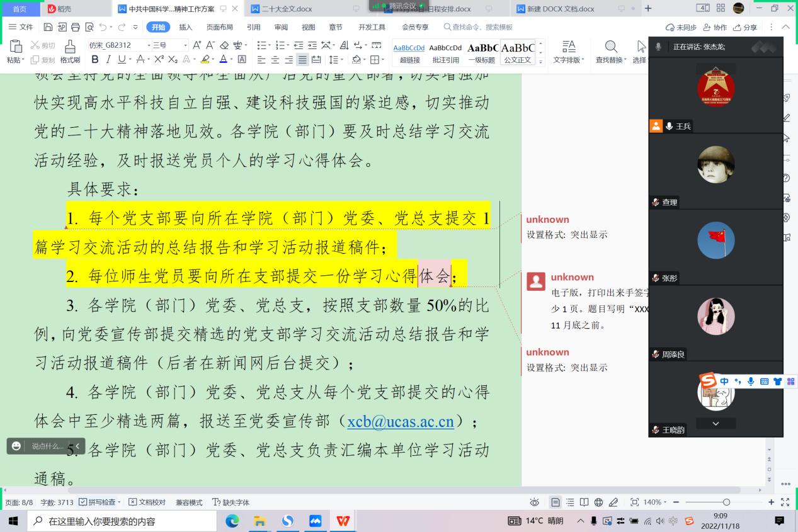Click the Windows taskbar search box
This screenshot has width=798, height=532.
pyautogui.click(x=121, y=521)
